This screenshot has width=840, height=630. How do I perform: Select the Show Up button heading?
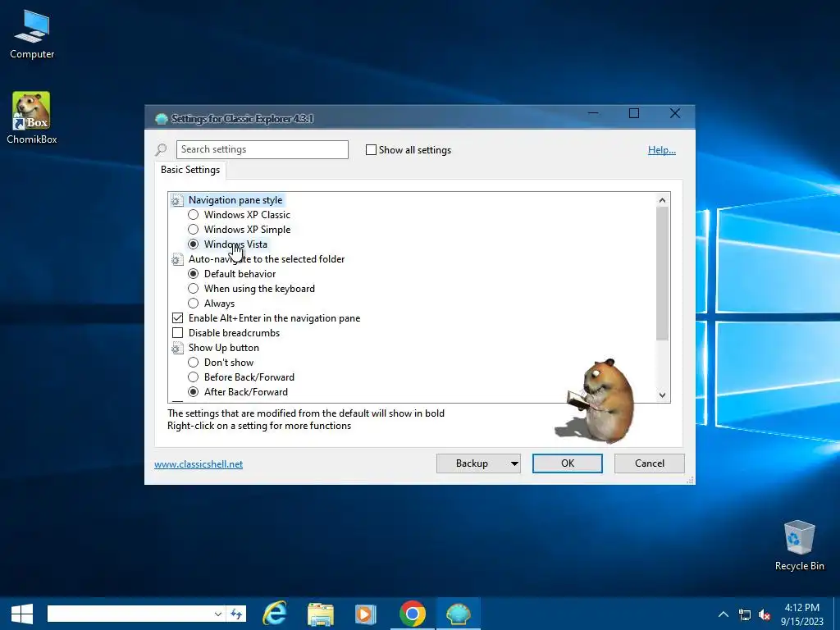tap(223, 348)
